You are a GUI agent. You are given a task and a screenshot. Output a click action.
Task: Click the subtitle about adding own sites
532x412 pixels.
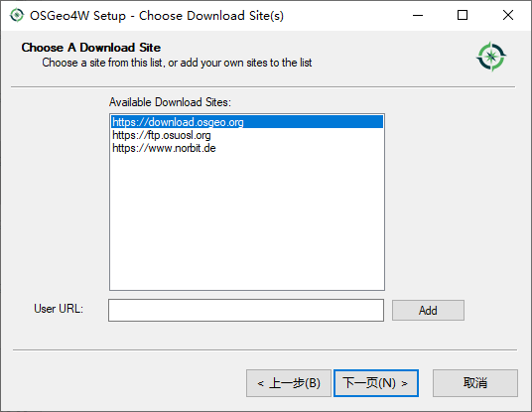click(177, 63)
